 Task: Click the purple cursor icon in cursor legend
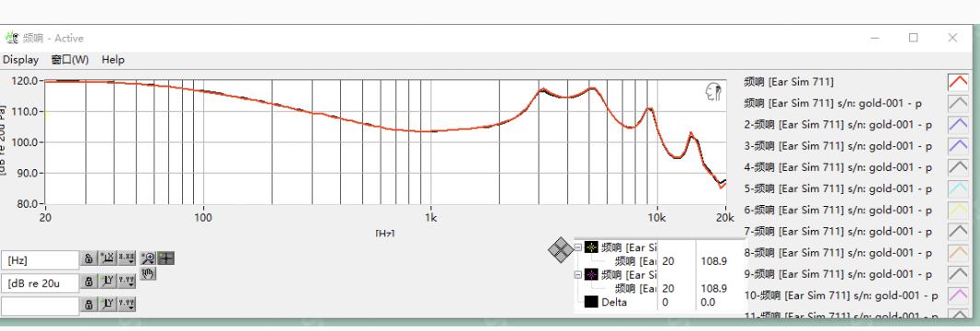point(591,275)
